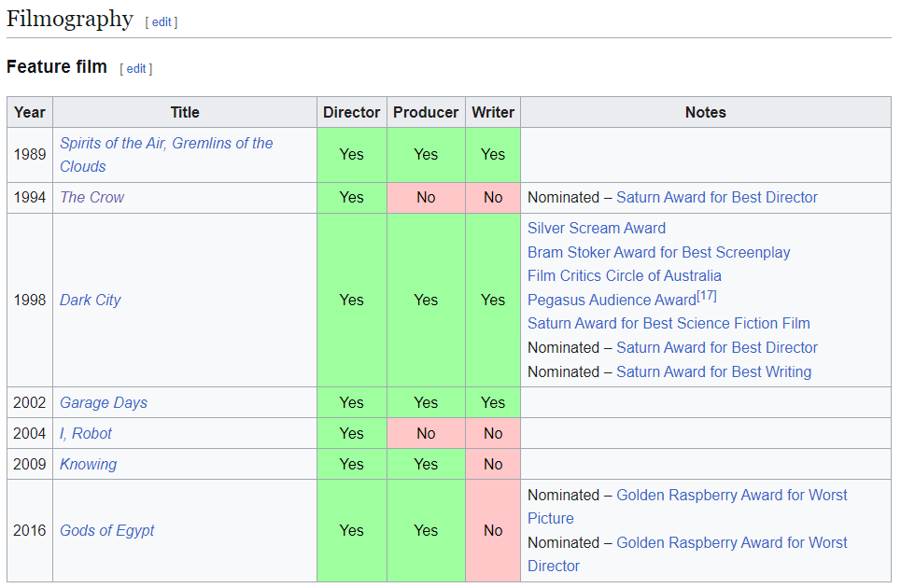The width and height of the screenshot is (901, 588).
Task: Click the Pegasus Audience Award link
Action: tap(611, 300)
